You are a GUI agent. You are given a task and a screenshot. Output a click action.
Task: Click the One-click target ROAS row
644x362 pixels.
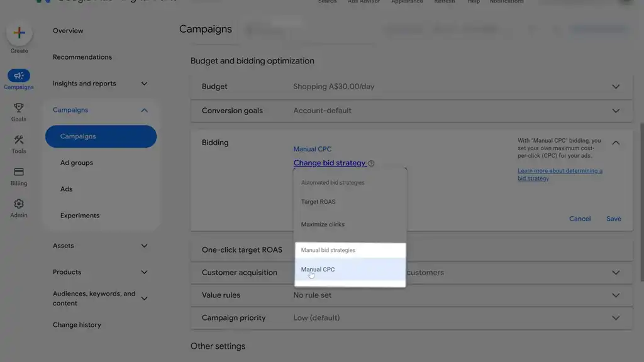(411, 250)
